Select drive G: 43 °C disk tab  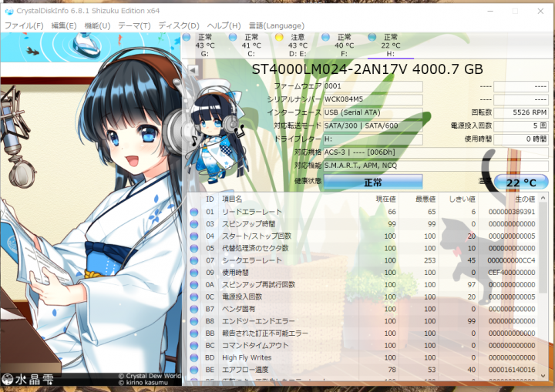204,45
